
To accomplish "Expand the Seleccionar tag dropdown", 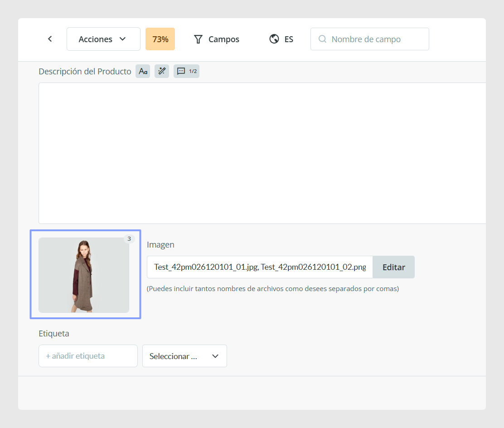I will [x=184, y=355].
